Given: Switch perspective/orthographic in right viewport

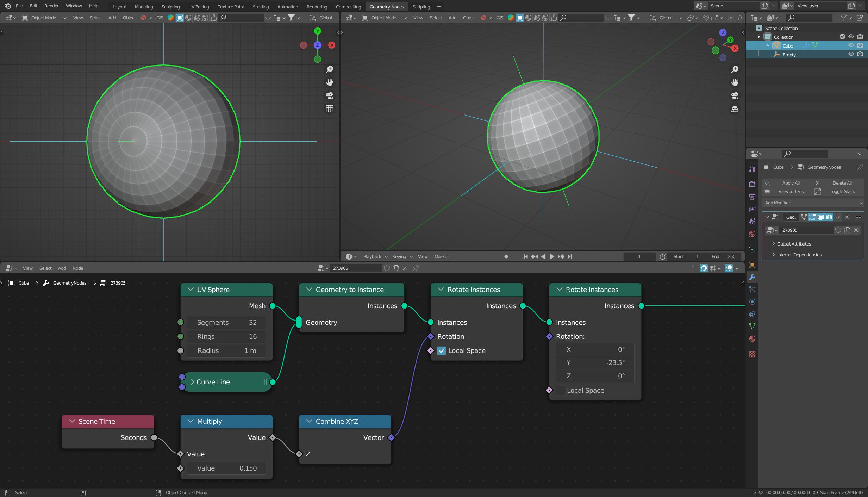Looking at the screenshot, I should tap(735, 109).
